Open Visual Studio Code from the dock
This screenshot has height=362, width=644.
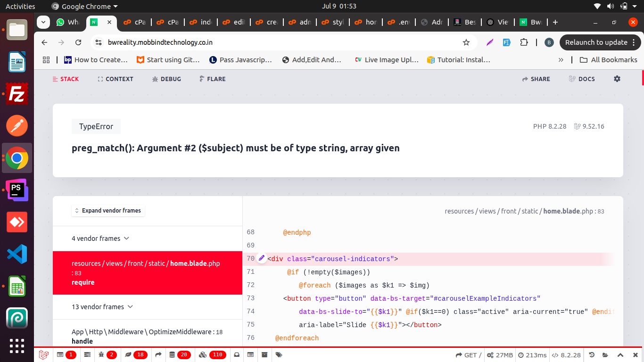pyautogui.click(x=17, y=254)
